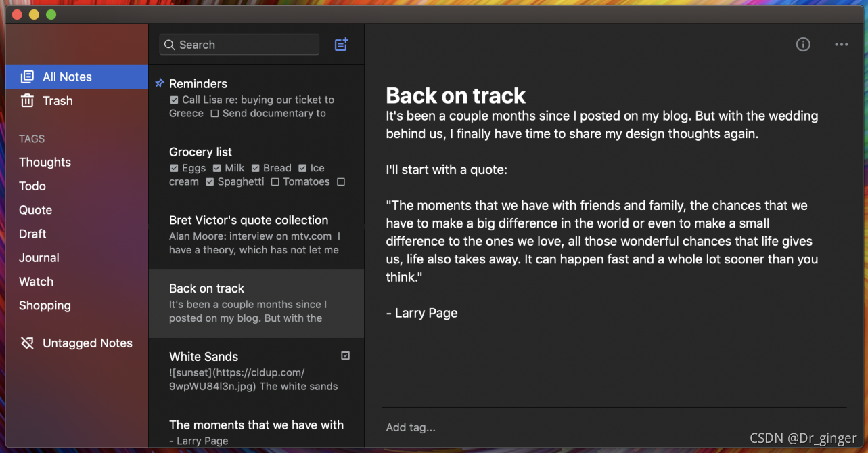Open the Trash folder
This screenshot has height=453, width=868.
76,101
